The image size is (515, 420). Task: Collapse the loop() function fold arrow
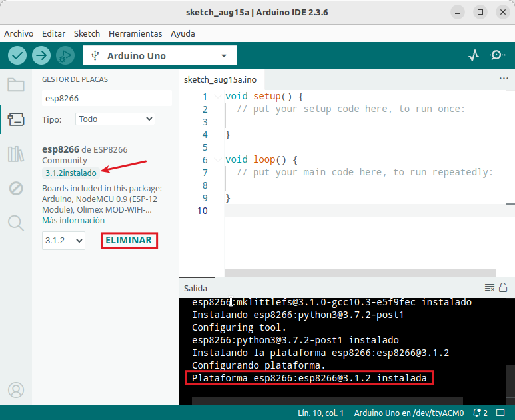point(217,160)
